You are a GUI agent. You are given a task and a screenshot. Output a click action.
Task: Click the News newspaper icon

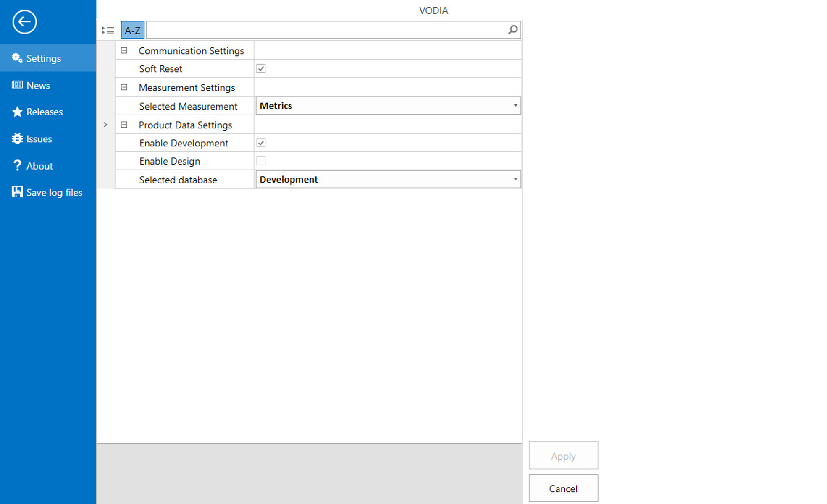click(x=17, y=85)
